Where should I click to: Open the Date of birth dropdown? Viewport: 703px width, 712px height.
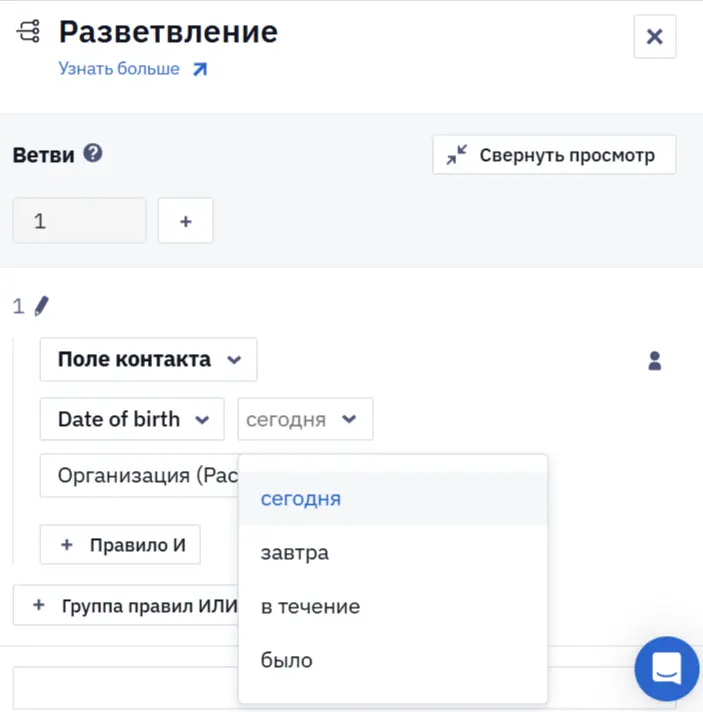point(132,419)
